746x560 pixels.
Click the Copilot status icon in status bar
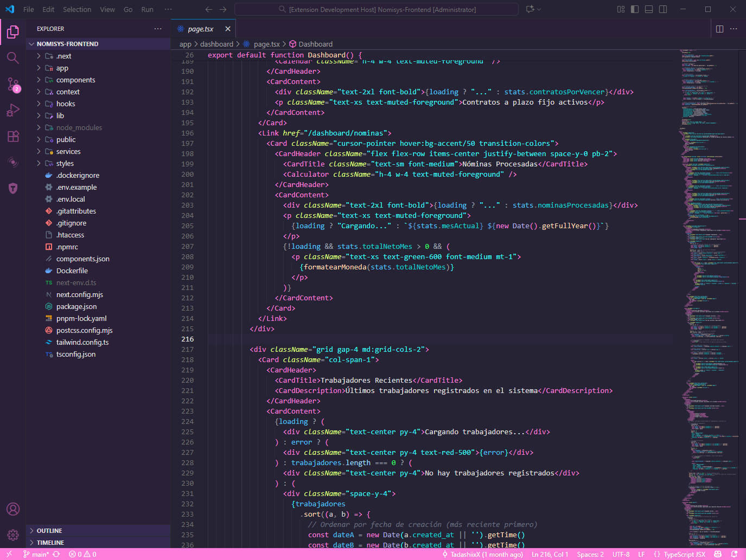click(x=718, y=555)
